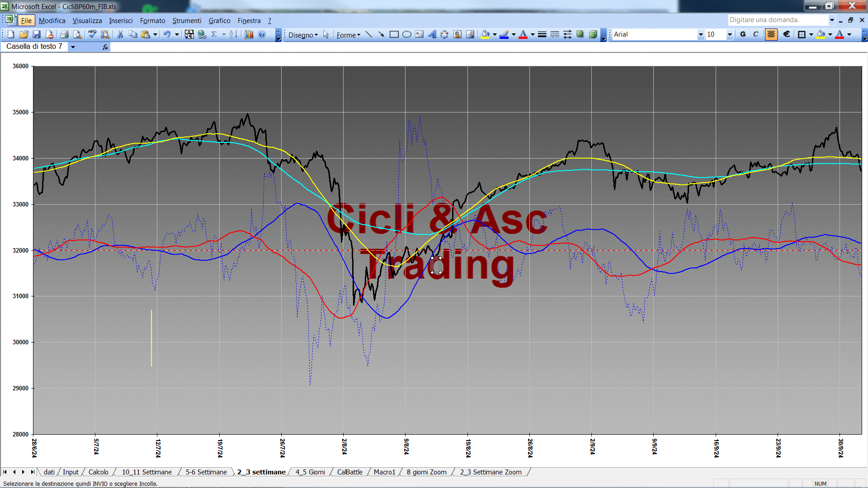Insert WordArt from the drawing toolbar
Viewport: 868px width, 488px height.
tap(432, 34)
